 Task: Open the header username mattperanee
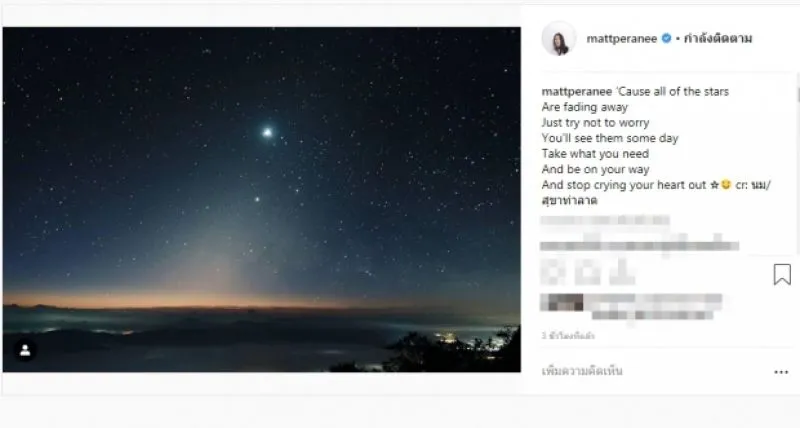[x=621, y=39]
